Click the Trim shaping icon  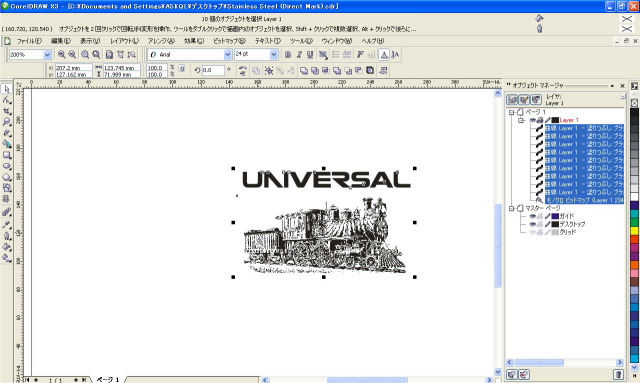[315, 71]
